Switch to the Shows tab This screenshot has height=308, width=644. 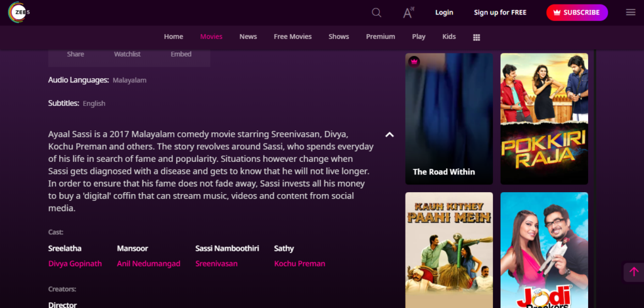[x=339, y=37]
